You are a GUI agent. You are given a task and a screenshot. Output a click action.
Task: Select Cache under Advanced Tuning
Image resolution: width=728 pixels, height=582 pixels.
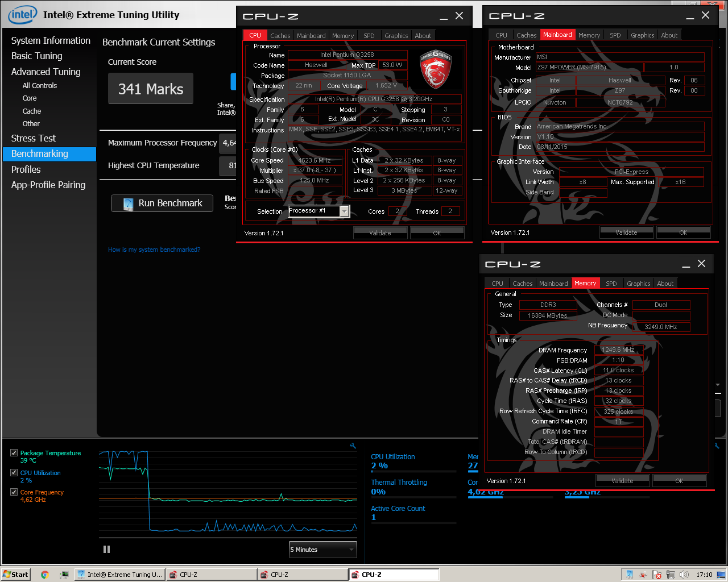tap(32, 111)
